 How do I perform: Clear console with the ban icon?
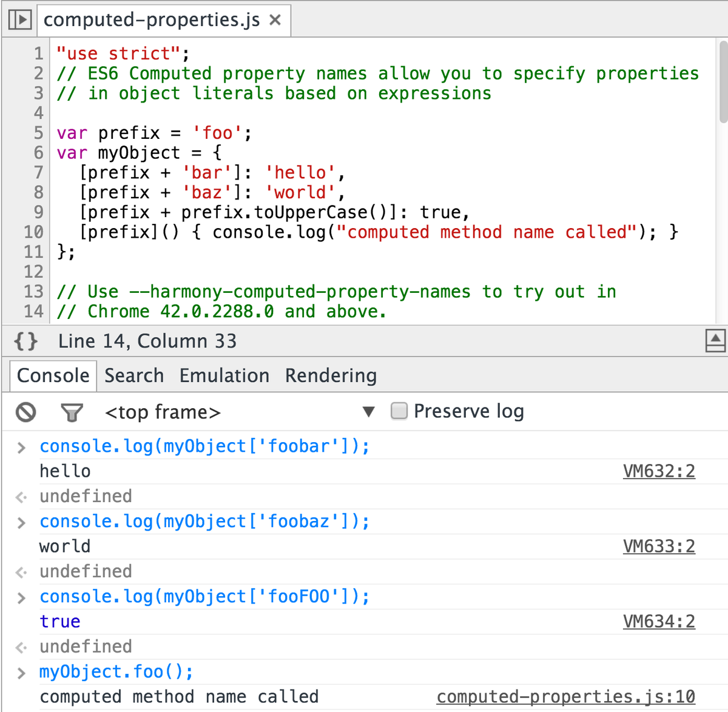25,412
